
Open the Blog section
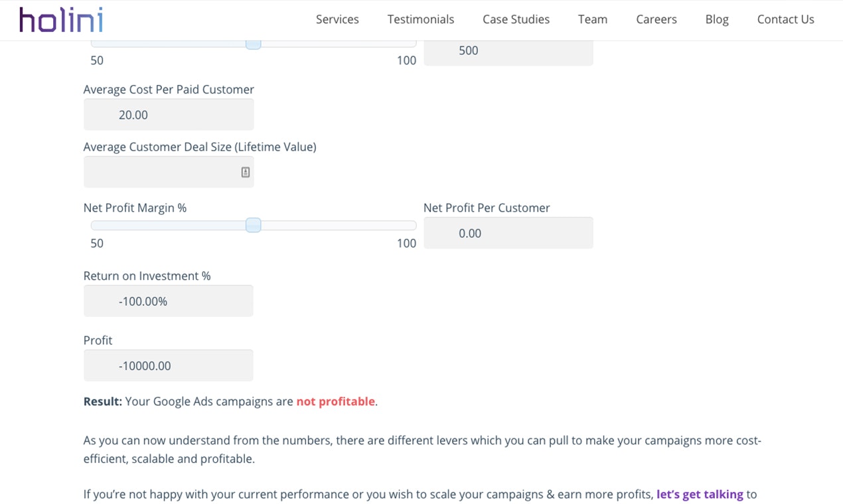(717, 19)
